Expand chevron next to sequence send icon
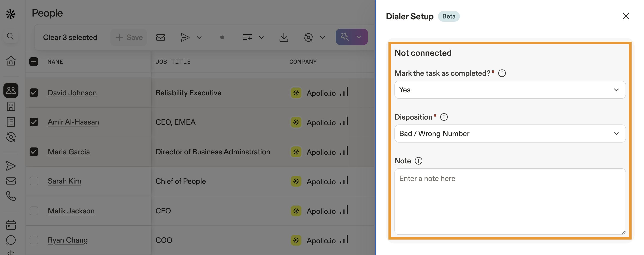Viewport: 644px width, 255px height. (x=199, y=37)
